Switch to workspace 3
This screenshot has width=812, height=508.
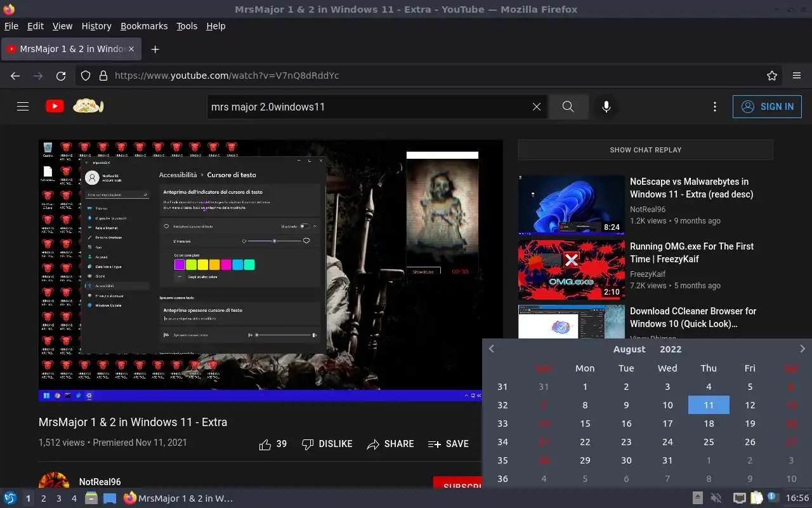pyautogui.click(x=59, y=498)
